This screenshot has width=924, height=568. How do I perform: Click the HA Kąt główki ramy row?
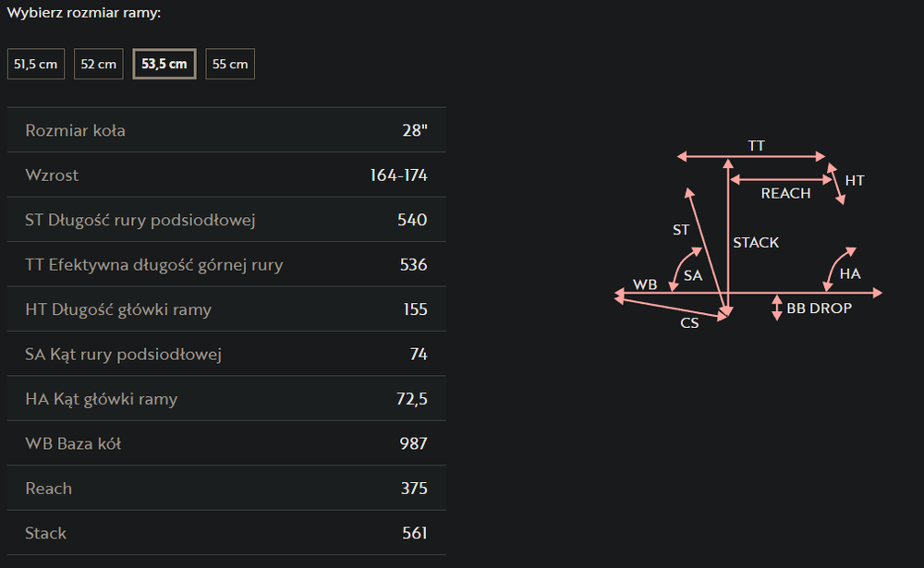(226, 399)
